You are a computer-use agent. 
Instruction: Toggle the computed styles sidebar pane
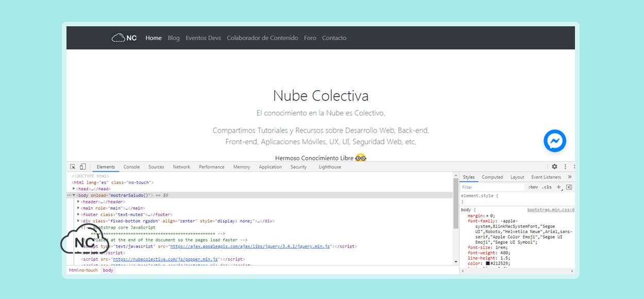pyautogui.click(x=569, y=187)
